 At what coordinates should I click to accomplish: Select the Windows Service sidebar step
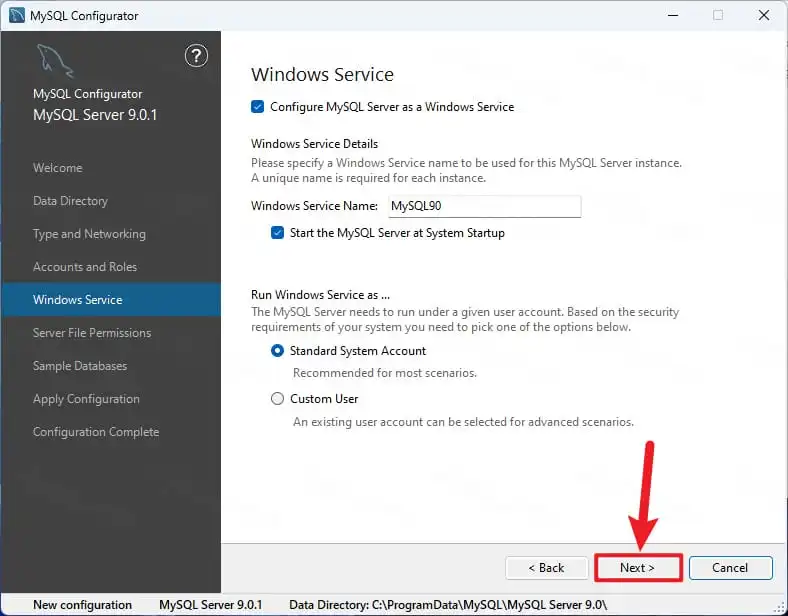tap(111, 299)
